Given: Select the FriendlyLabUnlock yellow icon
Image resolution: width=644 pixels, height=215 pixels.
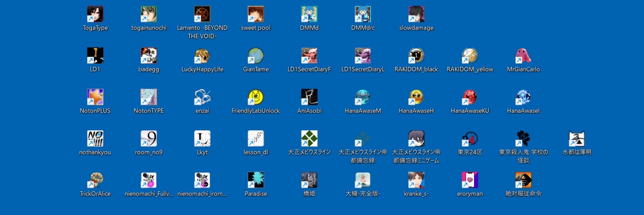Looking at the screenshot, I should (x=256, y=97).
